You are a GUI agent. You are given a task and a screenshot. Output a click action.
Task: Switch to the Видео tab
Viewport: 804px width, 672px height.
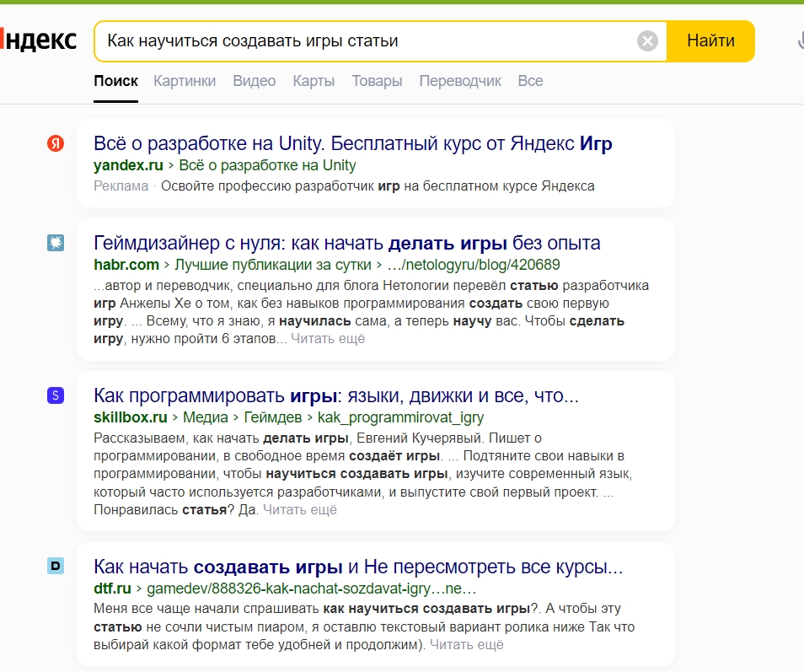[x=255, y=81]
